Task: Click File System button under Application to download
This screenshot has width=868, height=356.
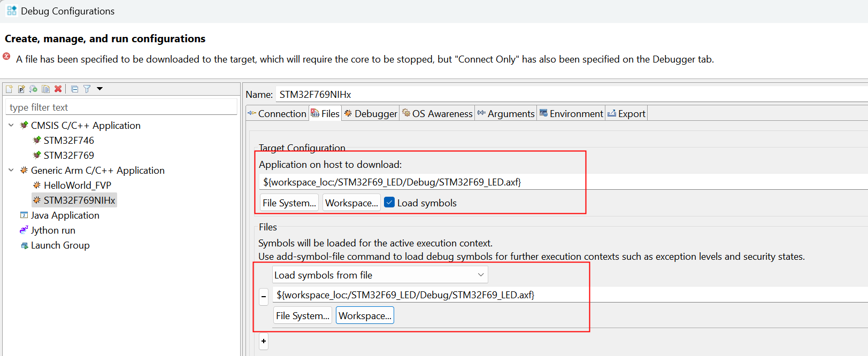Action: tap(289, 203)
